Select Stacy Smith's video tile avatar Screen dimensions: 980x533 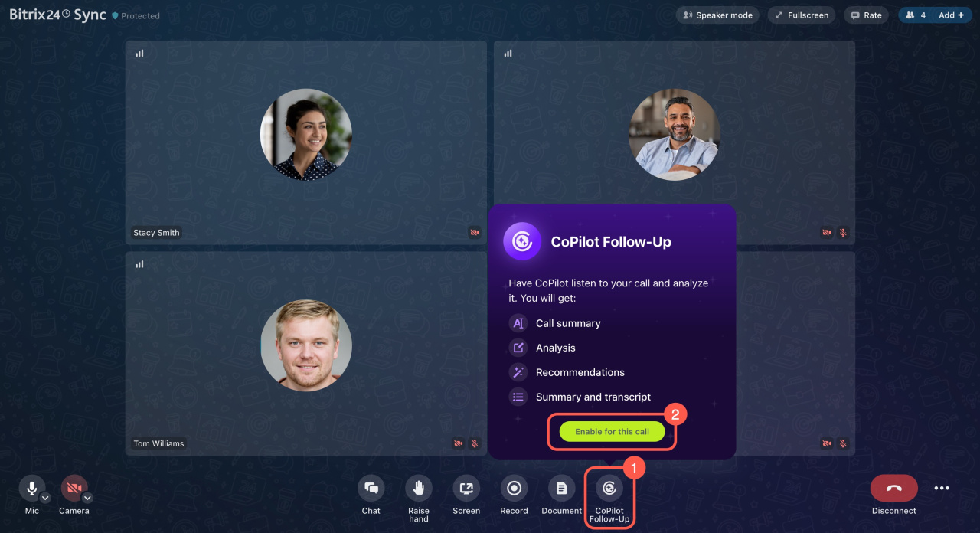(306, 135)
